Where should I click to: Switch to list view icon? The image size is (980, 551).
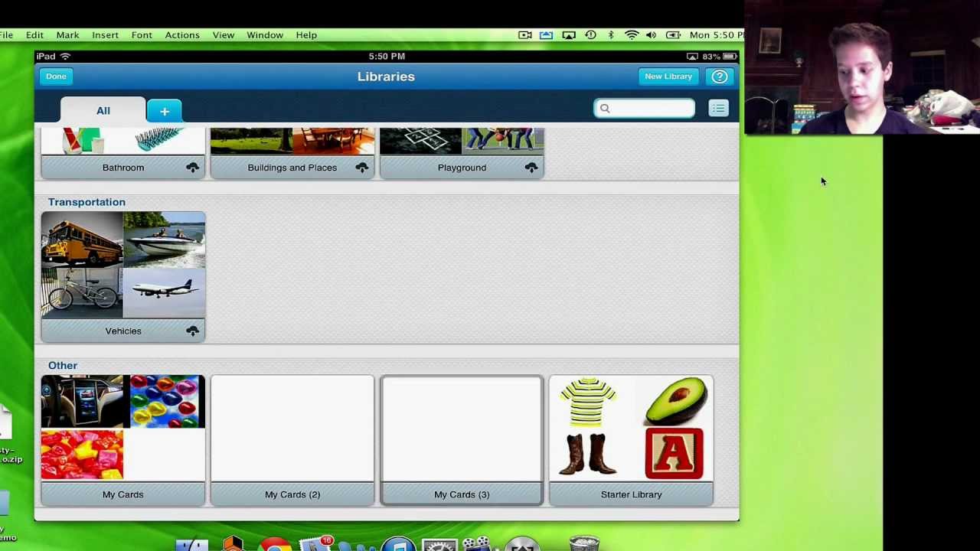point(718,109)
